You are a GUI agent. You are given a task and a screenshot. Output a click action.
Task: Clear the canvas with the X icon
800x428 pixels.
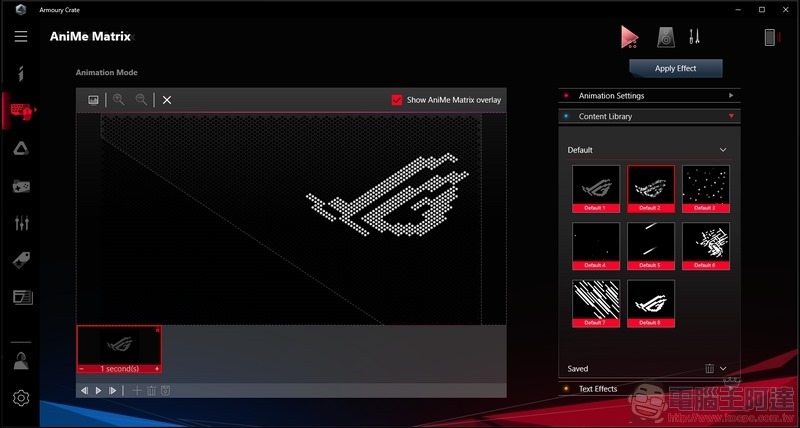(x=167, y=100)
